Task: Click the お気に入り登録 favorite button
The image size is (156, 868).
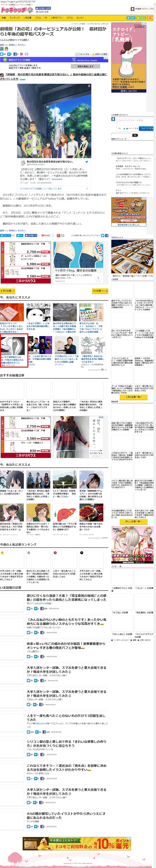Action: (x=100, y=54)
